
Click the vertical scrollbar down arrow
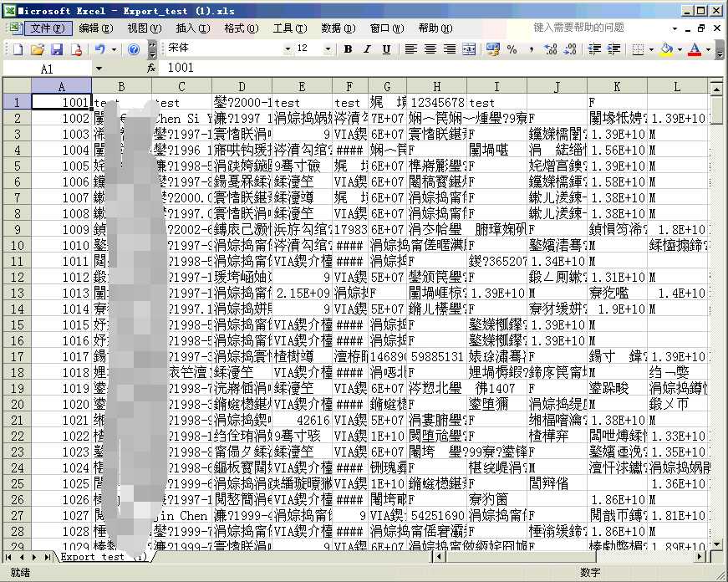pyautogui.click(x=716, y=544)
